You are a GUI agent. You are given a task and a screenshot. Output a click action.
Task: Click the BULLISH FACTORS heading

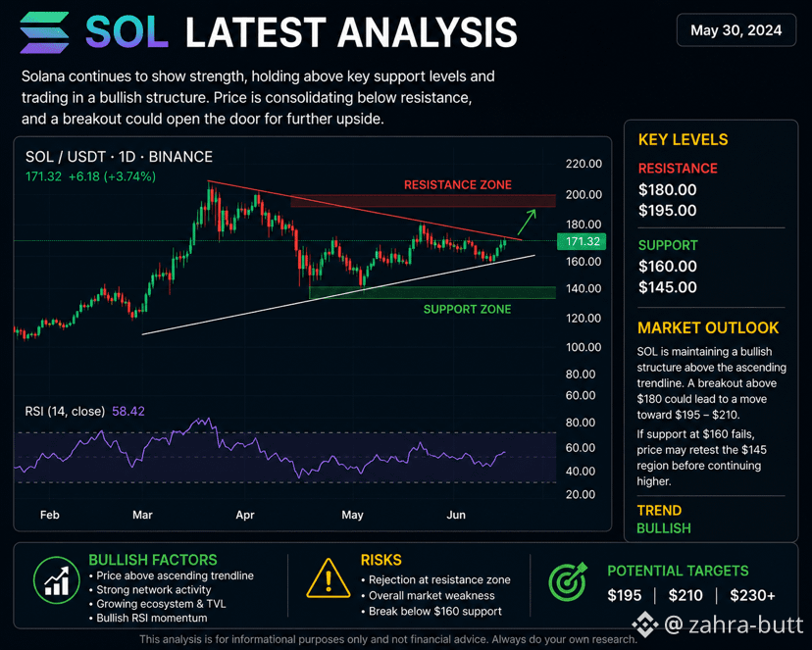(153, 560)
